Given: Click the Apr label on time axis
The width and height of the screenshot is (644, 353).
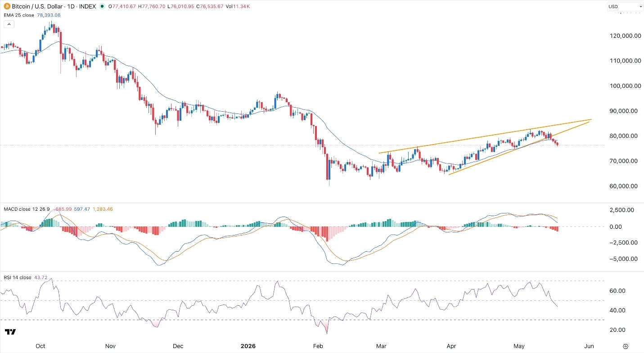Looking at the screenshot, I should coord(451,346).
